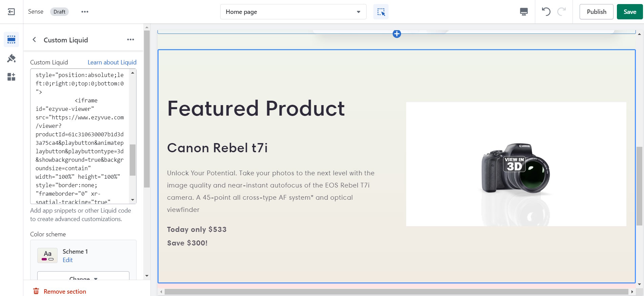Viewport: 644px width, 296px height.
Task: Click the code box scroll-down arrow
Action: click(x=132, y=200)
